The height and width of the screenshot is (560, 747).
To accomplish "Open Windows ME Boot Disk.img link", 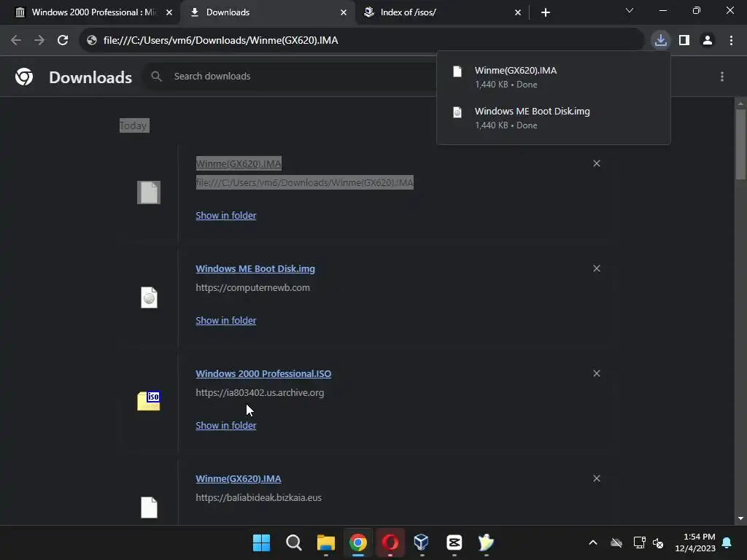I will [255, 268].
